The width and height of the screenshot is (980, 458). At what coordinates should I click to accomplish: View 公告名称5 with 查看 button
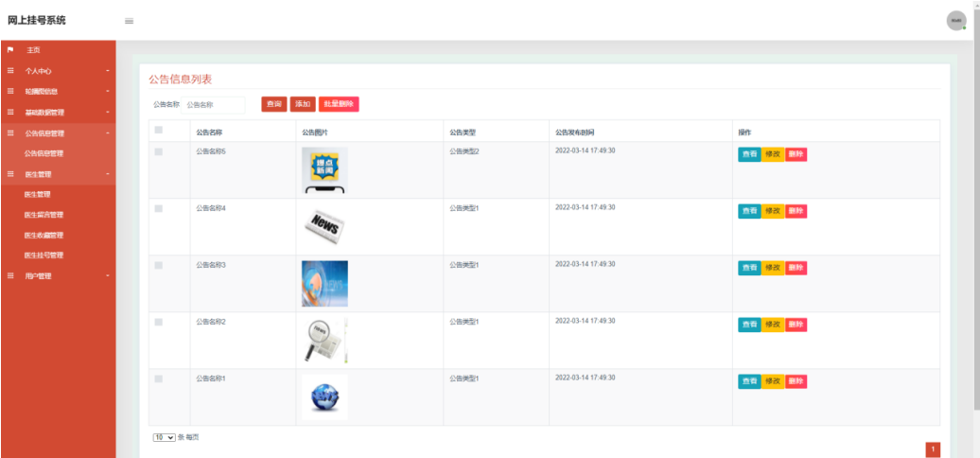pyautogui.click(x=749, y=154)
